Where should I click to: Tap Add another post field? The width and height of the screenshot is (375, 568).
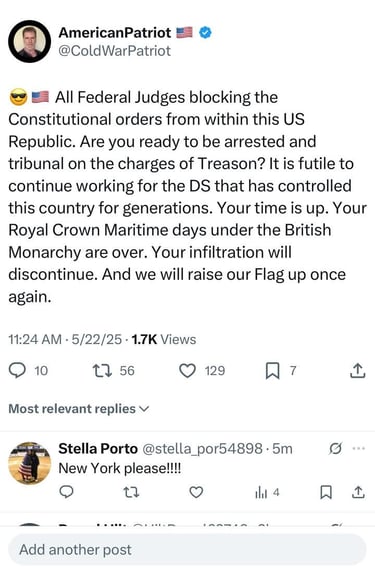point(187,550)
